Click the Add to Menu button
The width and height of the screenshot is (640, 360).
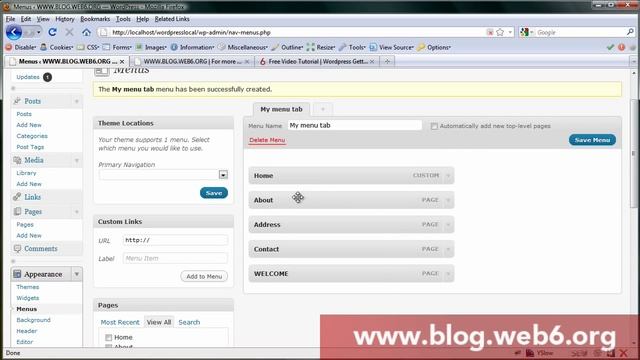point(204,276)
